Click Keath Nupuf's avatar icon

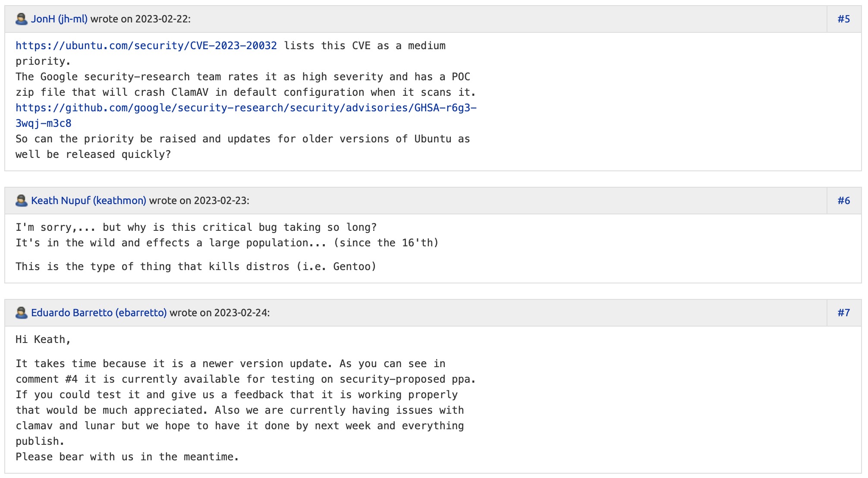pos(22,201)
